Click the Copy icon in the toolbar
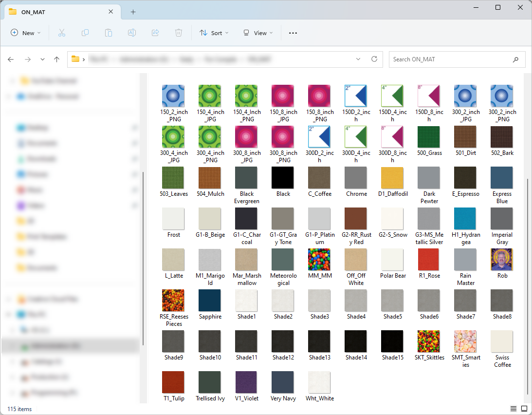This screenshot has width=532, height=415. click(85, 33)
